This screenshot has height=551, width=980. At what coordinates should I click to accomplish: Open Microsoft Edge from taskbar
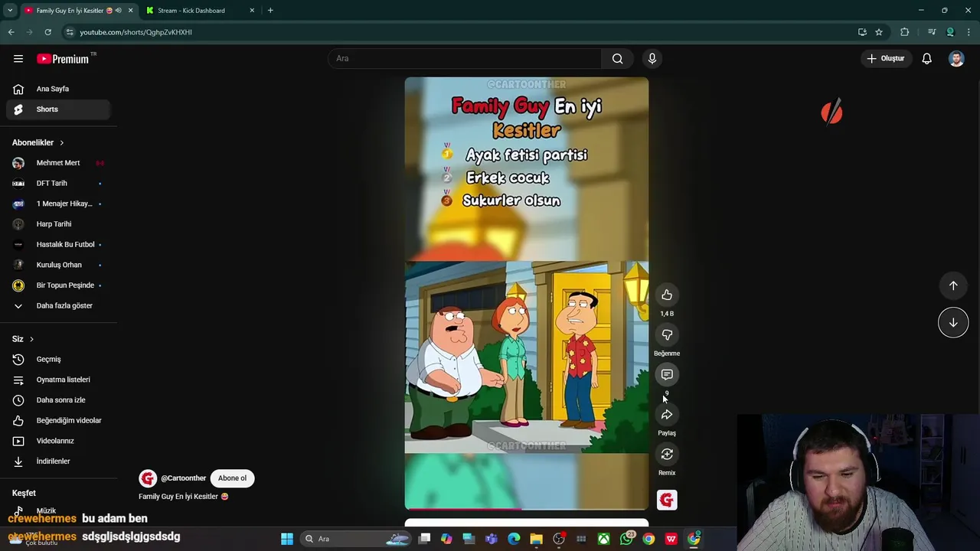tap(514, 539)
